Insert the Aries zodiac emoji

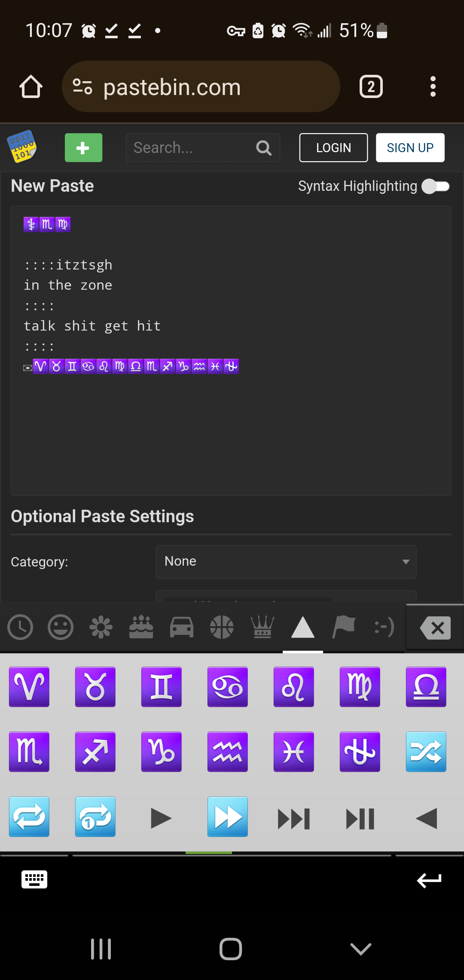tap(29, 687)
